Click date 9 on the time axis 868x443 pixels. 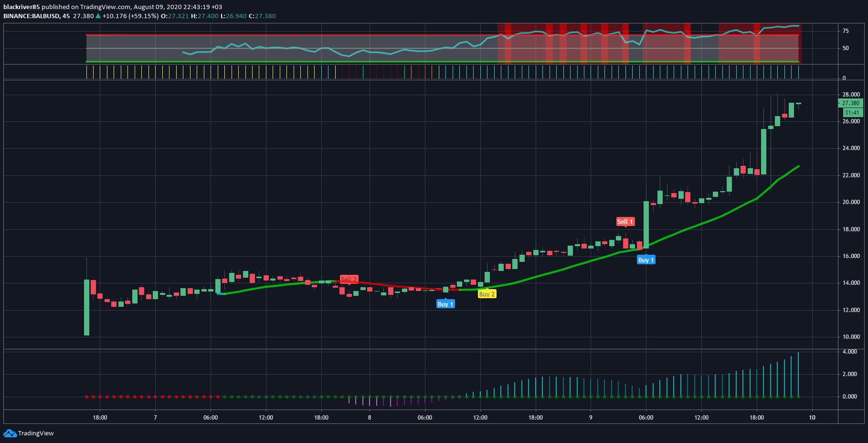point(591,418)
